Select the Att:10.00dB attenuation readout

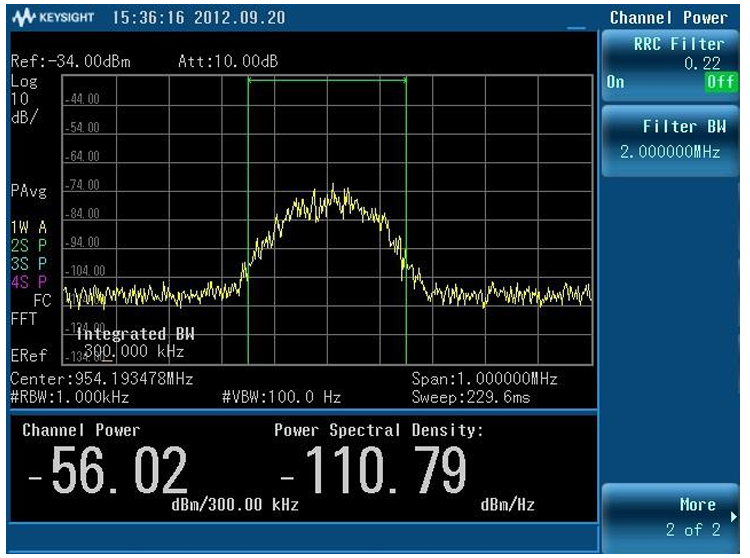(228, 62)
